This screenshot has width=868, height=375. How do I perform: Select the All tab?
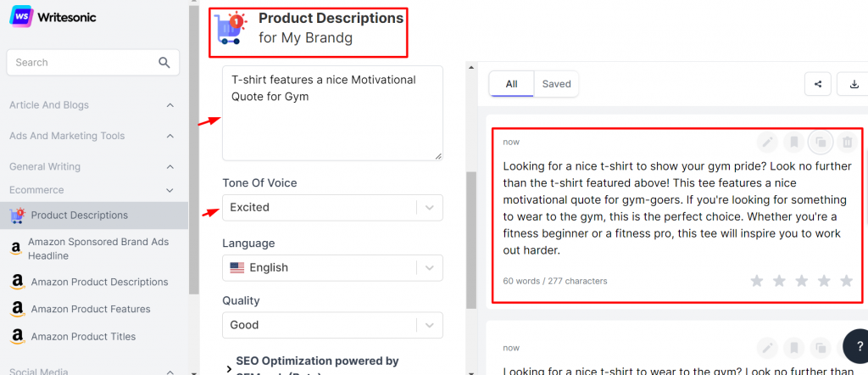click(511, 84)
